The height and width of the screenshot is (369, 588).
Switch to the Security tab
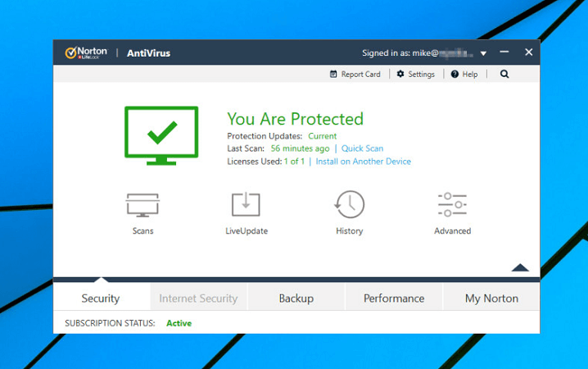(101, 298)
